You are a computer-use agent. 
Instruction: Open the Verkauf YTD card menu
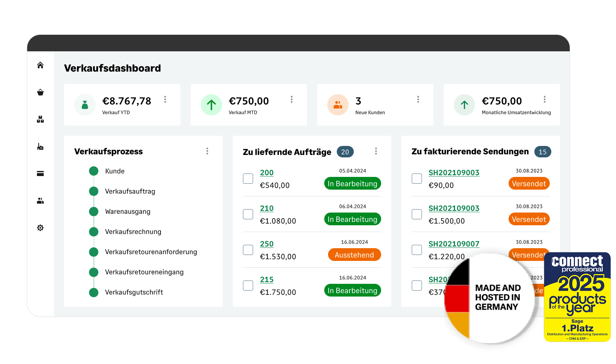pos(165,99)
